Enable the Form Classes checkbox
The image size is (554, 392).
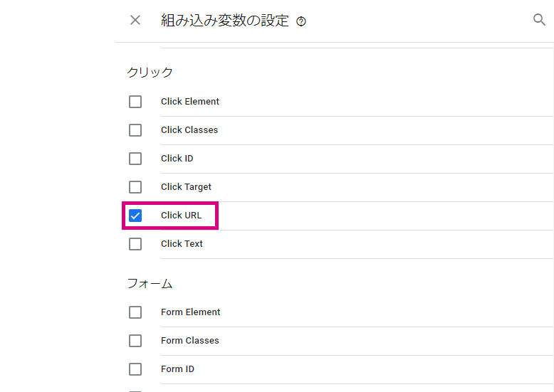point(135,341)
